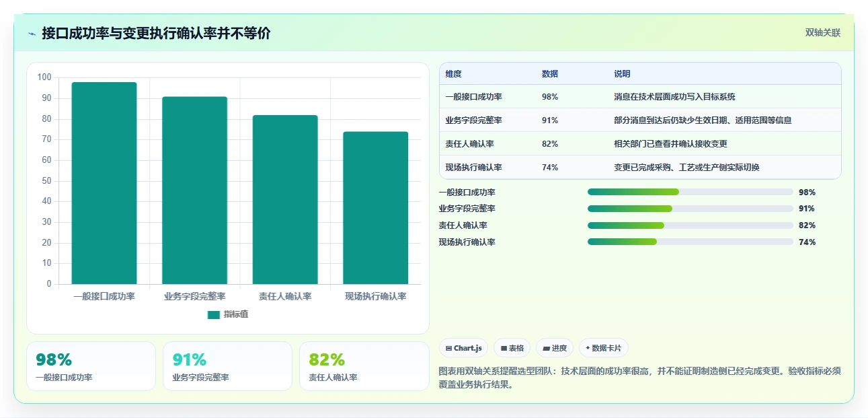Click the 现场执行确认率 bar in the chart
The width and height of the screenshot is (868, 418).
pyautogui.click(x=375, y=208)
